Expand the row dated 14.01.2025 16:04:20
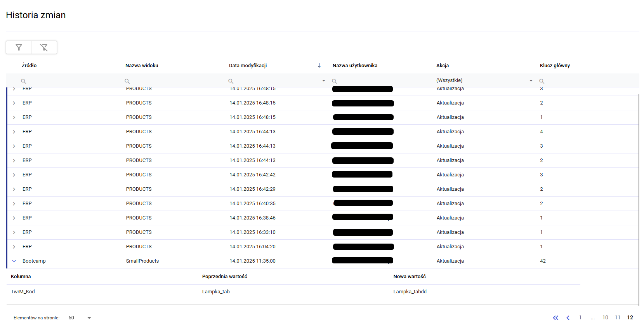This screenshot has width=644, height=331. point(14,247)
